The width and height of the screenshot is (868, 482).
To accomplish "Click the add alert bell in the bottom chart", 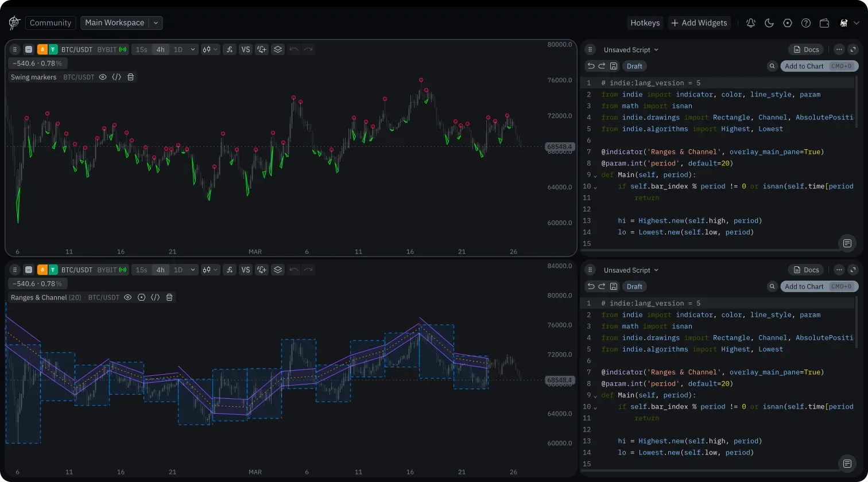I will click(x=262, y=270).
